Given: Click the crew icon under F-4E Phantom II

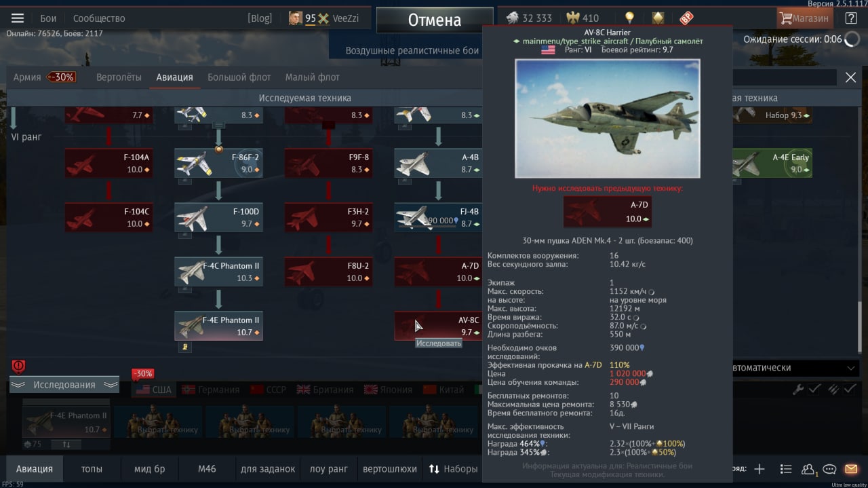Looking at the screenshot, I should [x=184, y=347].
